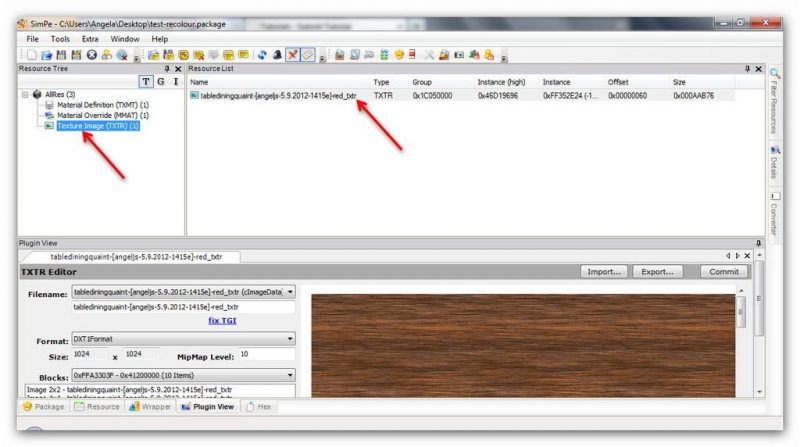This screenshot has height=447, width=800.
Task: Toggle the red X toolbar button
Action: point(292,55)
